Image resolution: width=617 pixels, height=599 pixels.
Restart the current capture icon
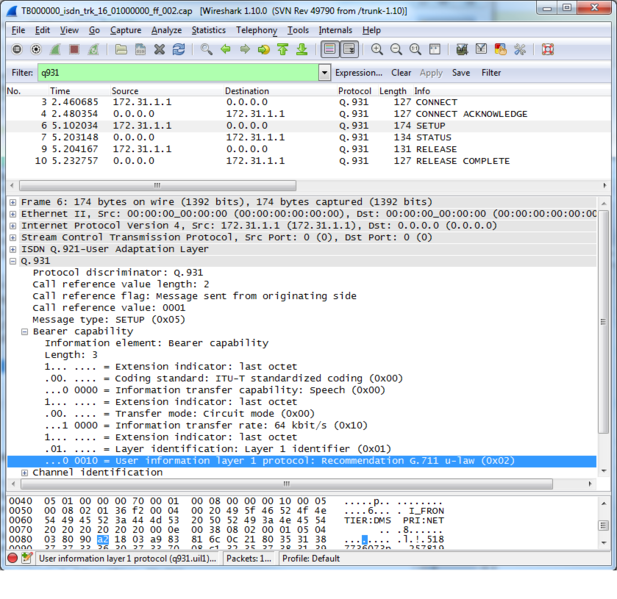coord(94,50)
